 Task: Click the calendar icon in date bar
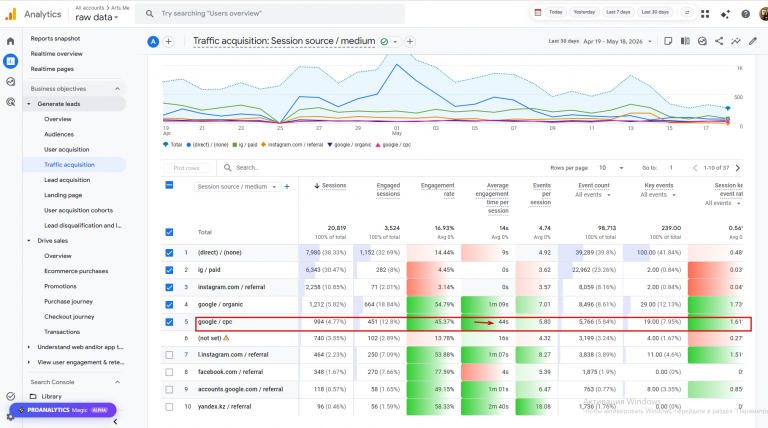tap(538, 12)
